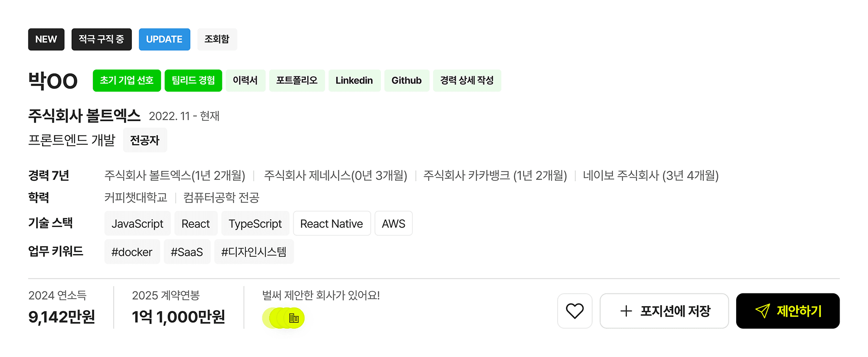
Task: Select the React Native skill chip
Action: (331, 223)
